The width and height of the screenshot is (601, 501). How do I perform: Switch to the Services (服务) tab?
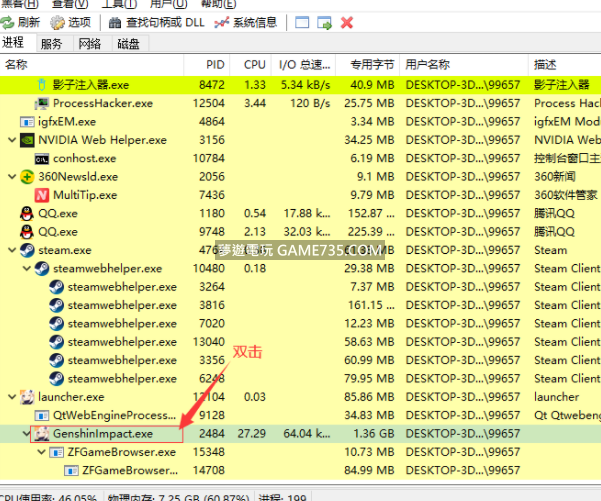pyautogui.click(x=51, y=44)
